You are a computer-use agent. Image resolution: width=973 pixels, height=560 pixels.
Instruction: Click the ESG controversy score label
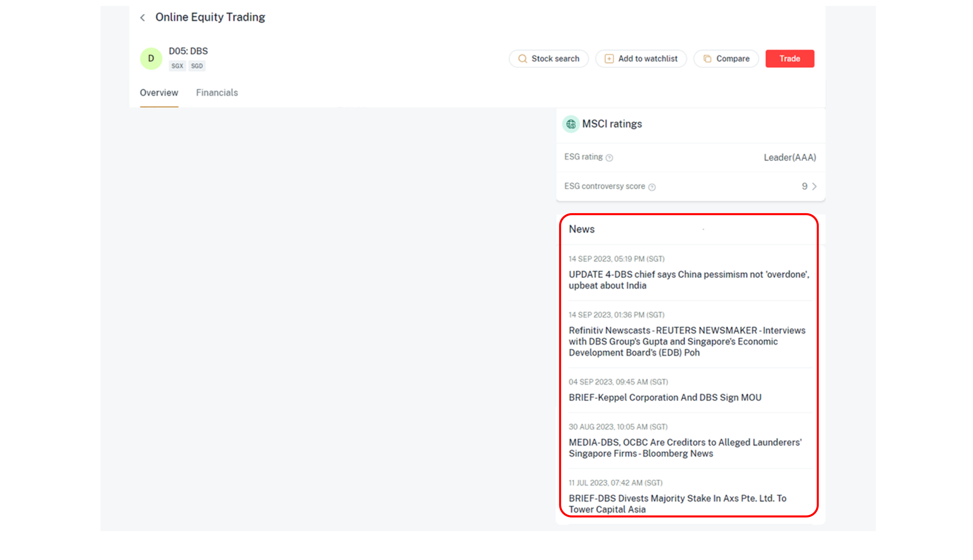[x=605, y=186]
